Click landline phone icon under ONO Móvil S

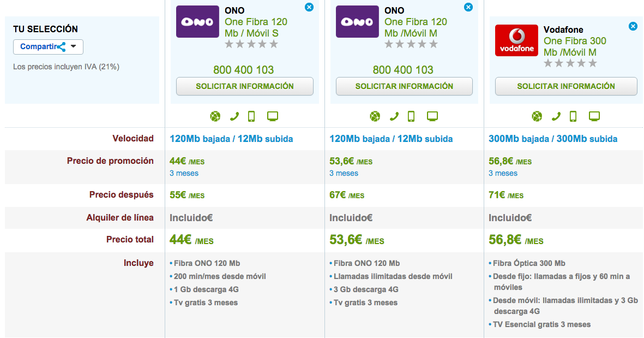pos(234,117)
